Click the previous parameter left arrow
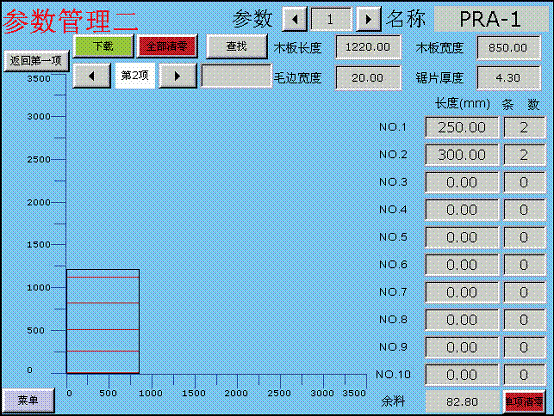 (x=295, y=19)
